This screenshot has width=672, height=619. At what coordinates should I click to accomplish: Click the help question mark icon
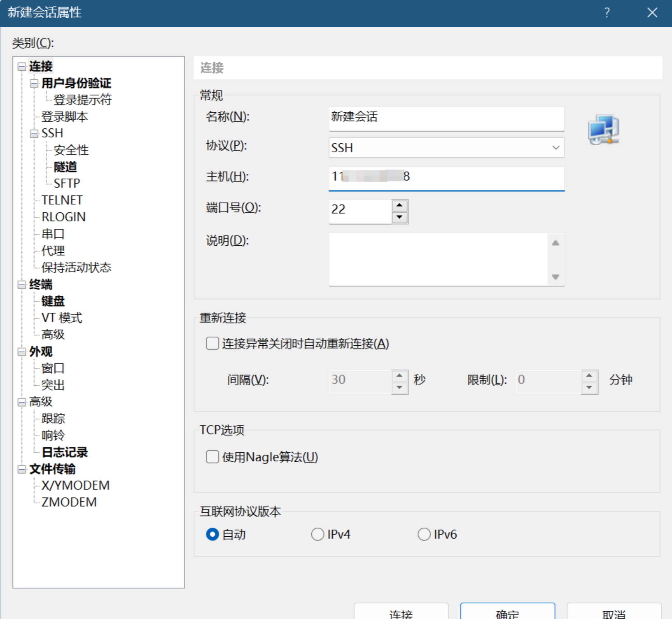[x=607, y=13]
